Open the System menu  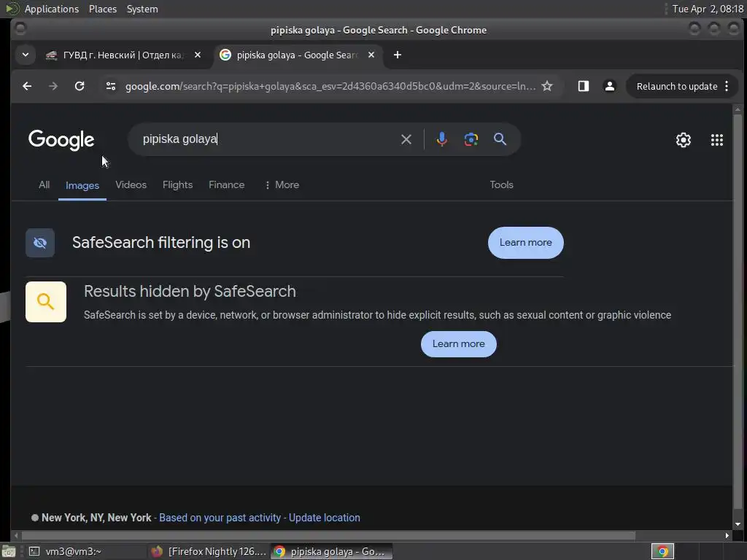pyautogui.click(x=142, y=9)
